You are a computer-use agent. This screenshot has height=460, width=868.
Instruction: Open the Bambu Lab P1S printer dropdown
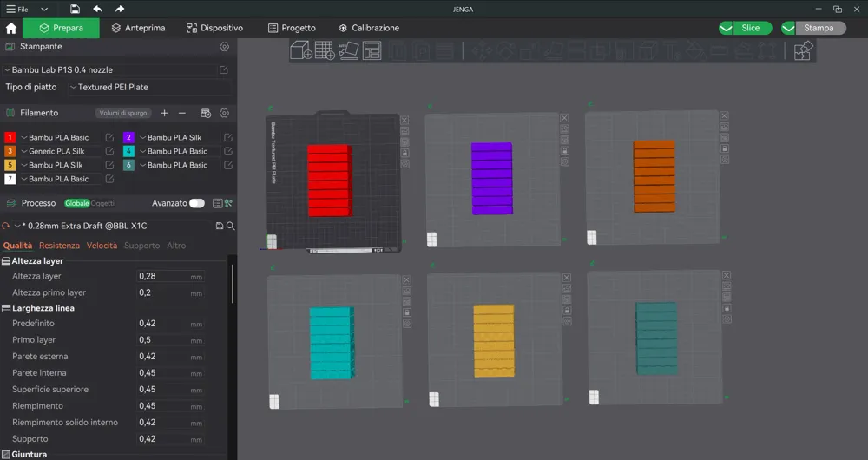pyautogui.click(x=109, y=69)
